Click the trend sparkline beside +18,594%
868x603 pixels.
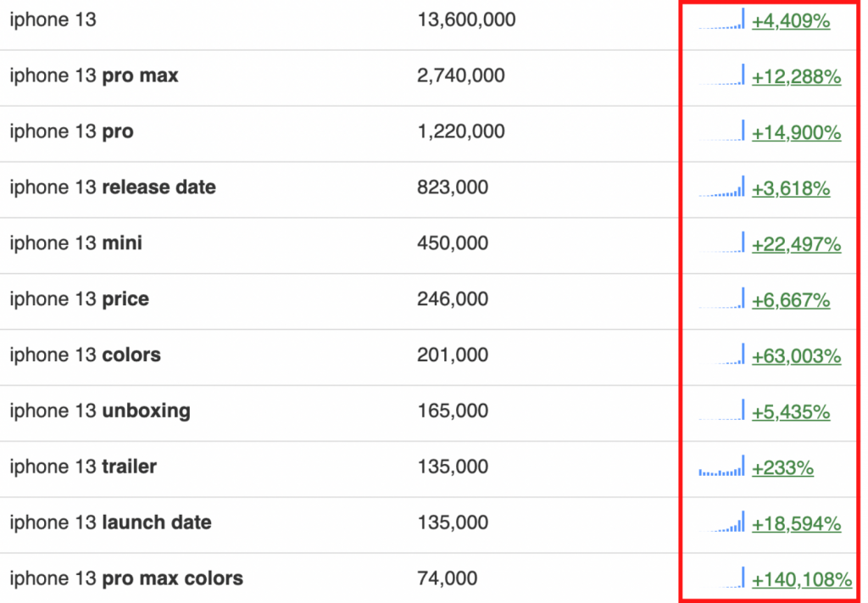tap(722, 522)
